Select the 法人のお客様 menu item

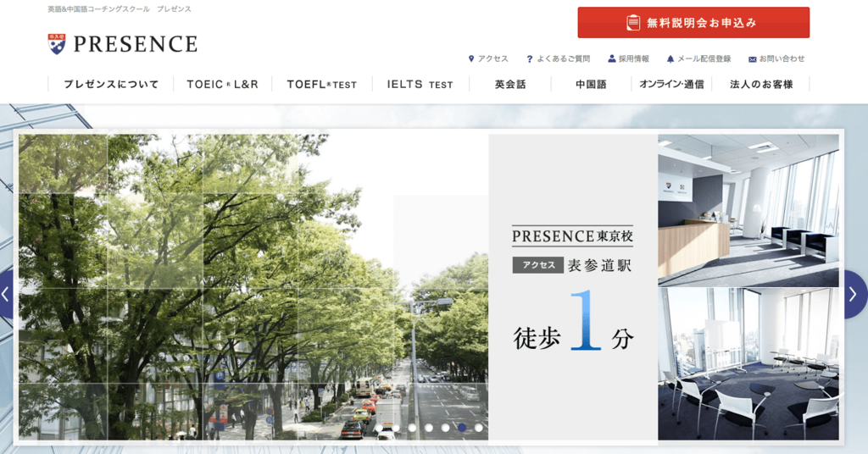coord(761,84)
